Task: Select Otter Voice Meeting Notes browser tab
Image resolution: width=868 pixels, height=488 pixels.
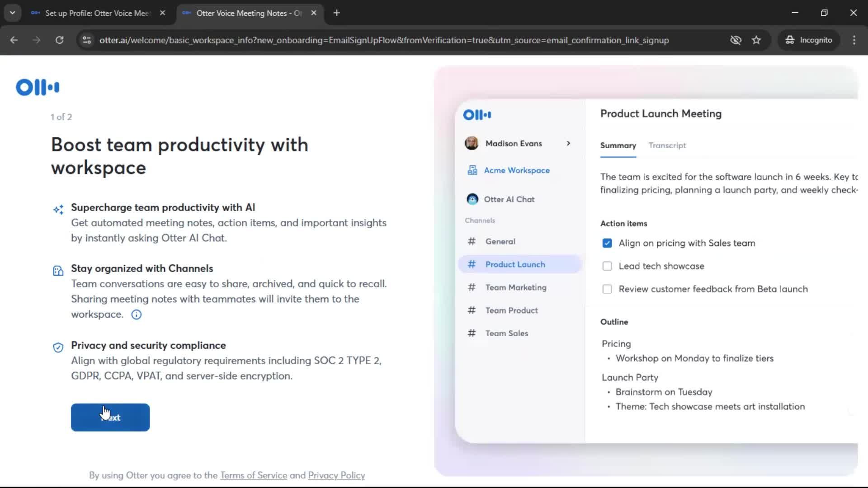Action: click(x=249, y=13)
